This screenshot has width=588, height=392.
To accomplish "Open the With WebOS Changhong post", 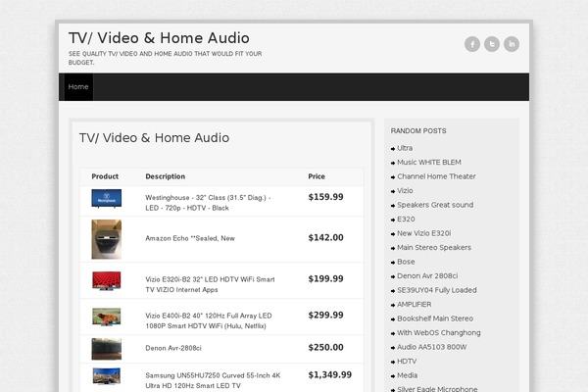I will [x=439, y=333].
